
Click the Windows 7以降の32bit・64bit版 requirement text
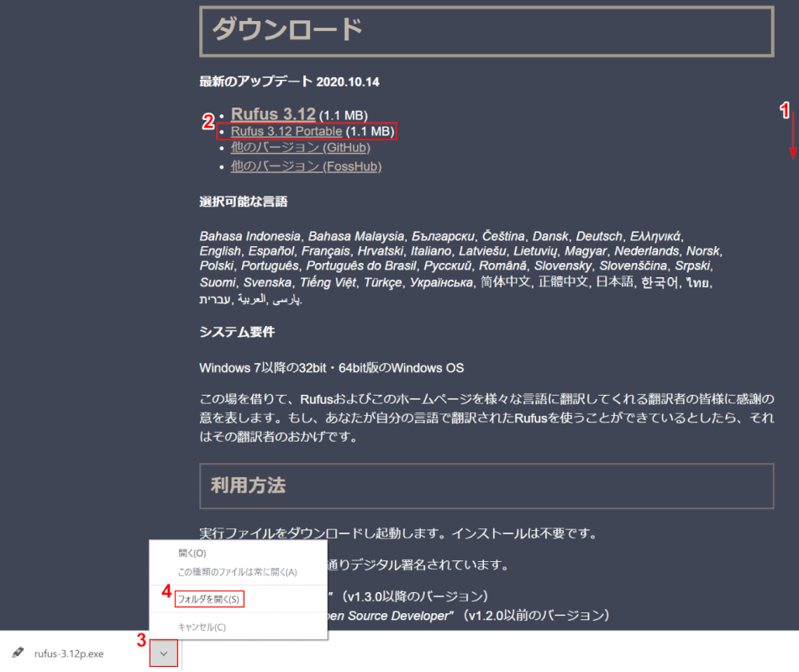click(331, 368)
